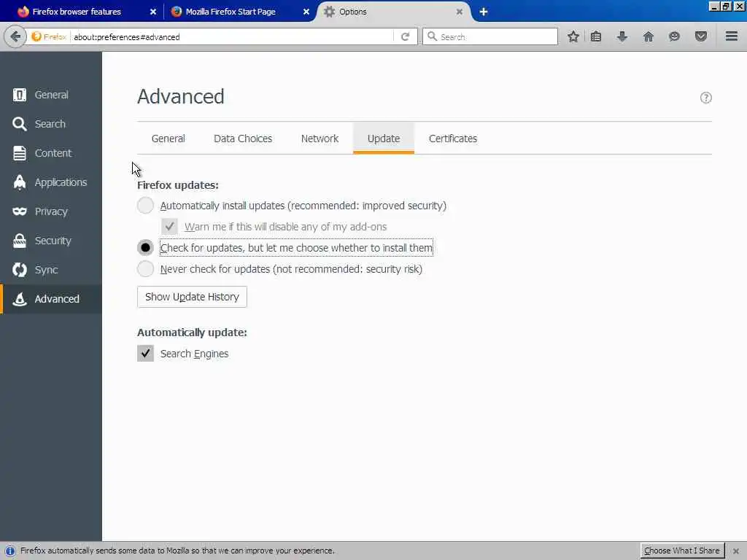Minimize the Firefox window
The height and width of the screenshot is (560, 747).
click(x=713, y=6)
